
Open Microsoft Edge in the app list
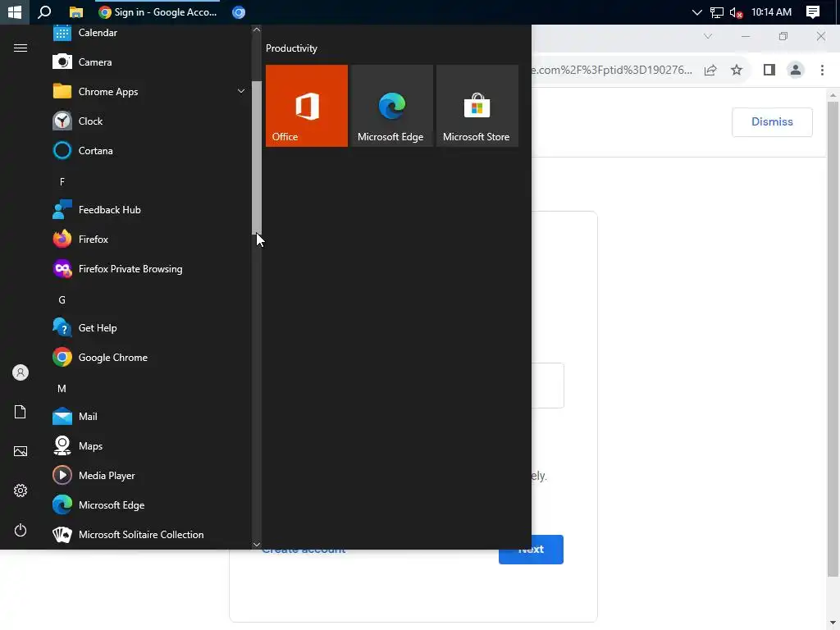150,504
